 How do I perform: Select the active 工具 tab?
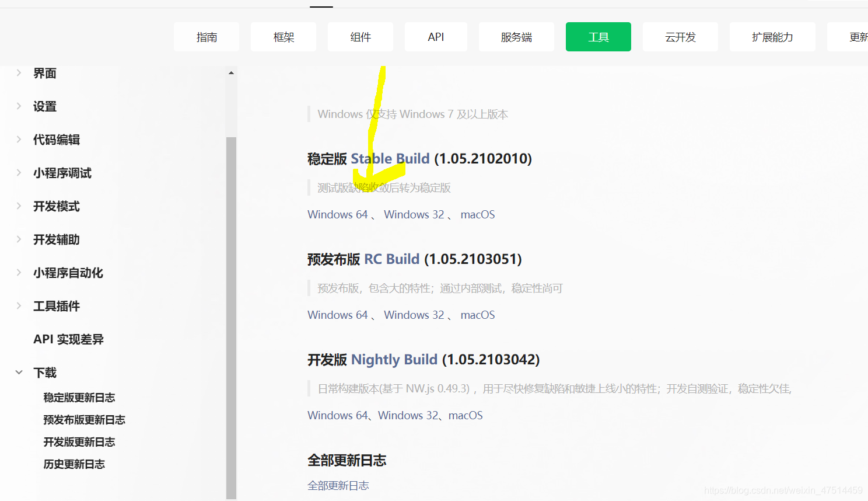click(598, 37)
